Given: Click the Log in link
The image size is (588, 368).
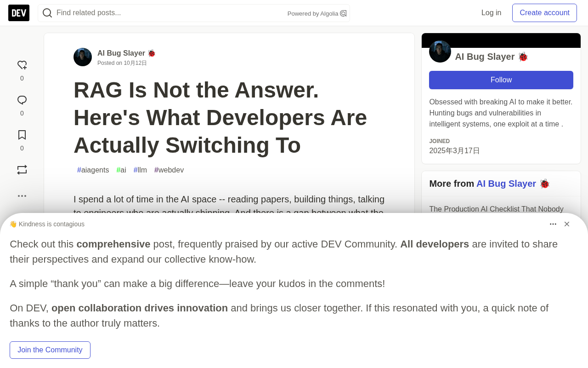Looking at the screenshot, I should coord(492,13).
